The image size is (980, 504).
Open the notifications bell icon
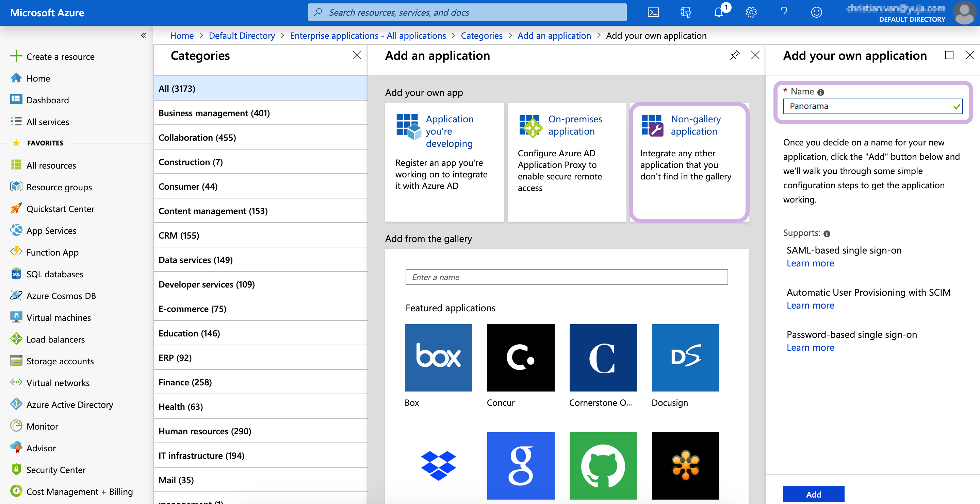pyautogui.click(x=718, y=13)
